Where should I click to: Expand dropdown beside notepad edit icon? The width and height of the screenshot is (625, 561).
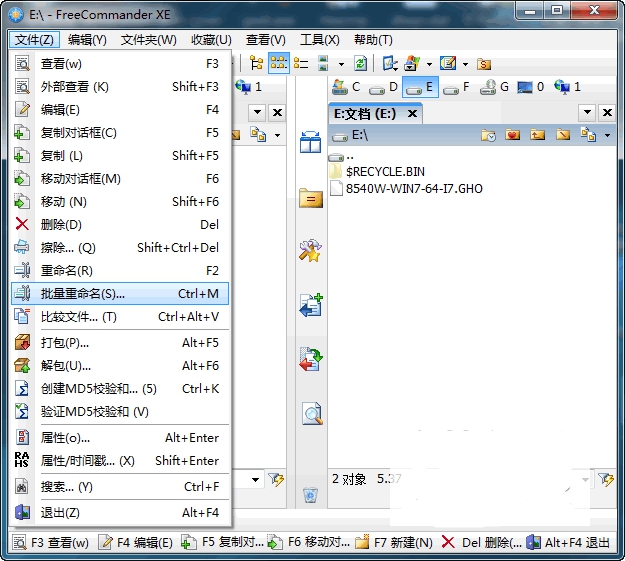[465, 64]
